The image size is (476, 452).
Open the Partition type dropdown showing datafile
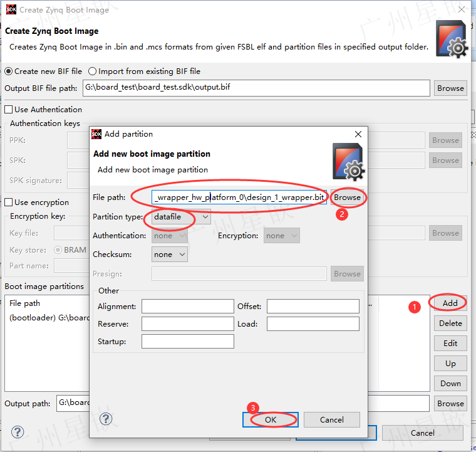pyautogui.click(x=181, y=217)
